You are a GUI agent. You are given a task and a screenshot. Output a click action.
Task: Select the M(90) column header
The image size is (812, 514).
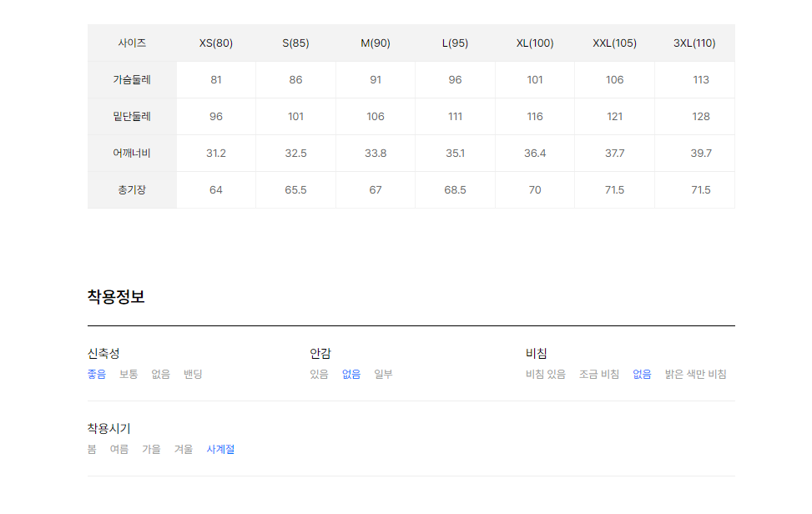point(376,43)
